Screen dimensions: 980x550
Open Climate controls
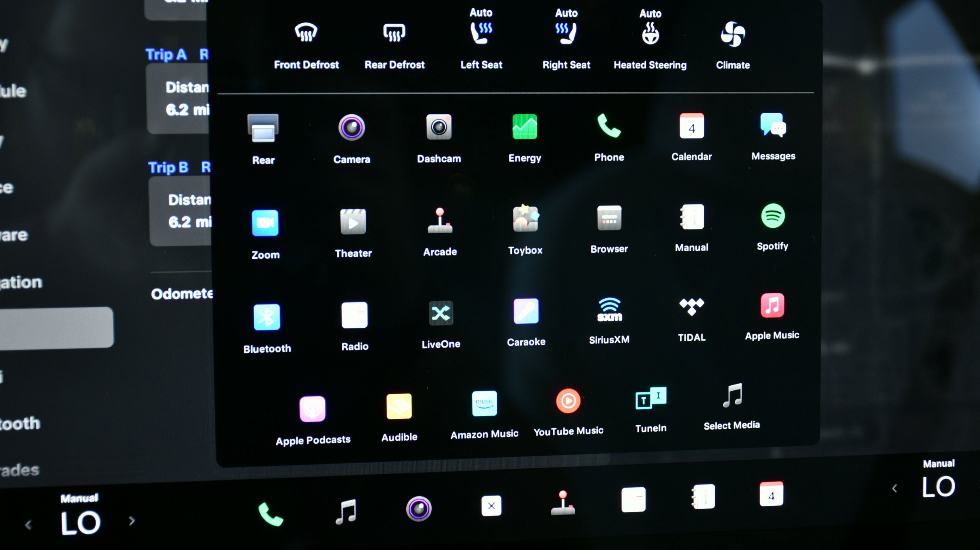(733, 46)
